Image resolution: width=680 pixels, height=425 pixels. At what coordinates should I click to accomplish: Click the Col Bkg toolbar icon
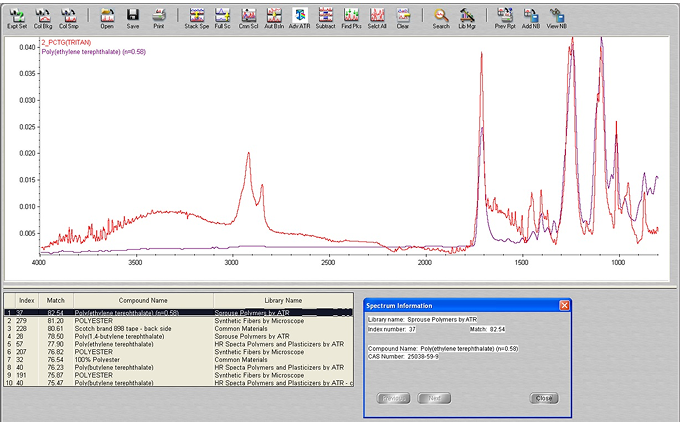tap(43, 17)
